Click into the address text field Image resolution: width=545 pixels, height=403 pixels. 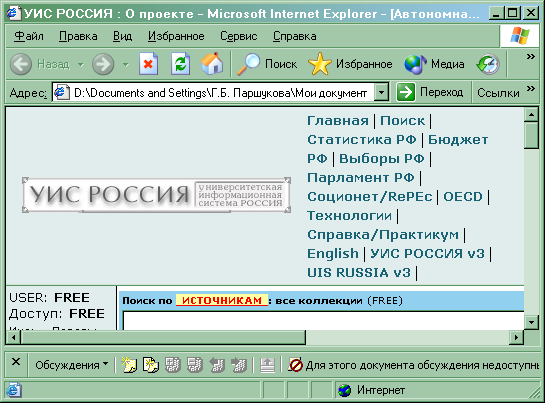click(x=221, y=93)
